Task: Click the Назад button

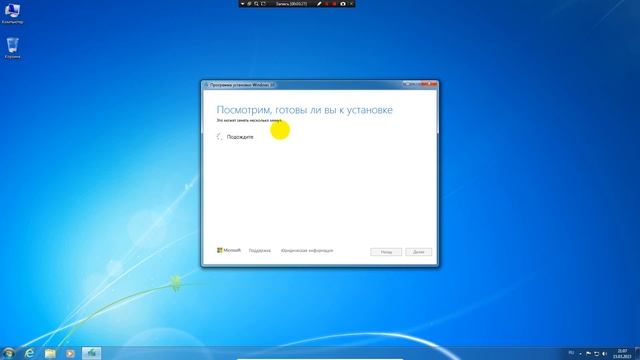Action: click(x=386, y=252)
